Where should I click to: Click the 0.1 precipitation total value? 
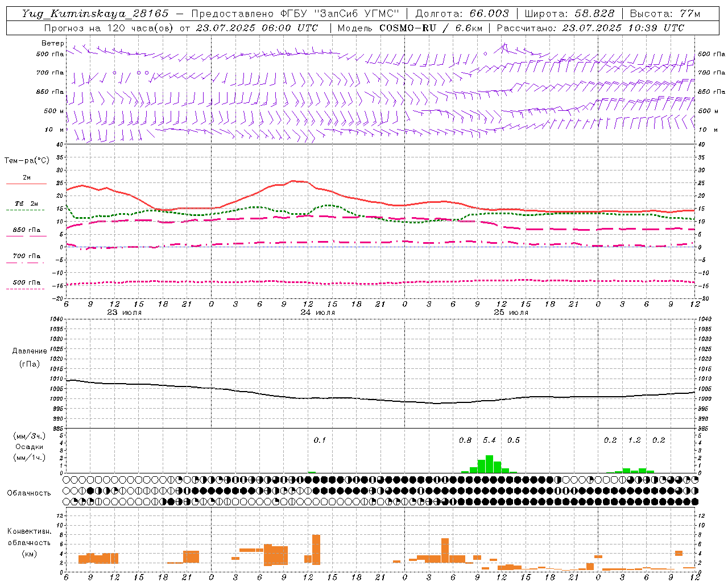tap(320, 440)
